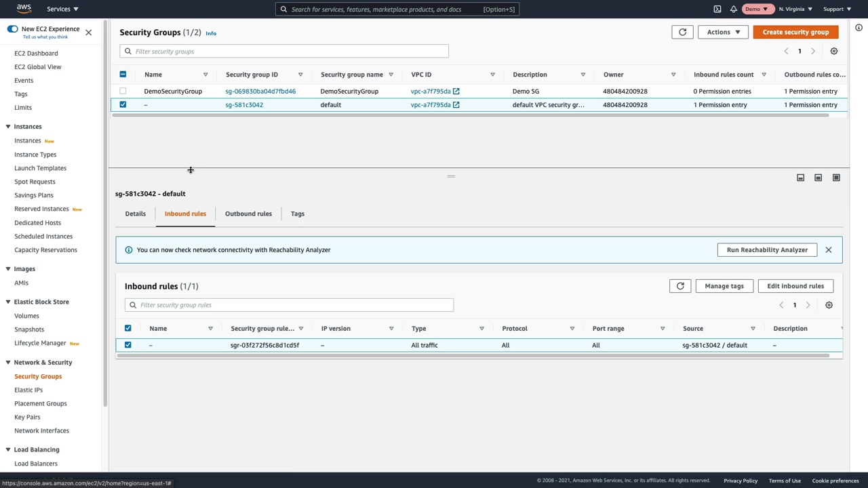
Task: Open inbound rules preferences gear
Action: [829, 305]
